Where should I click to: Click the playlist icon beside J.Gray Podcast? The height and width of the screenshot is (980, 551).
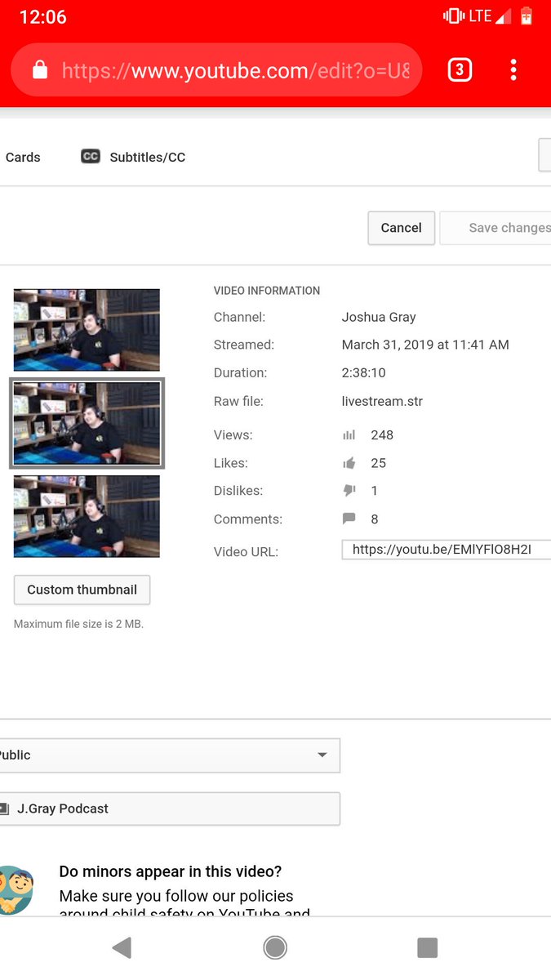pos(3,808)
